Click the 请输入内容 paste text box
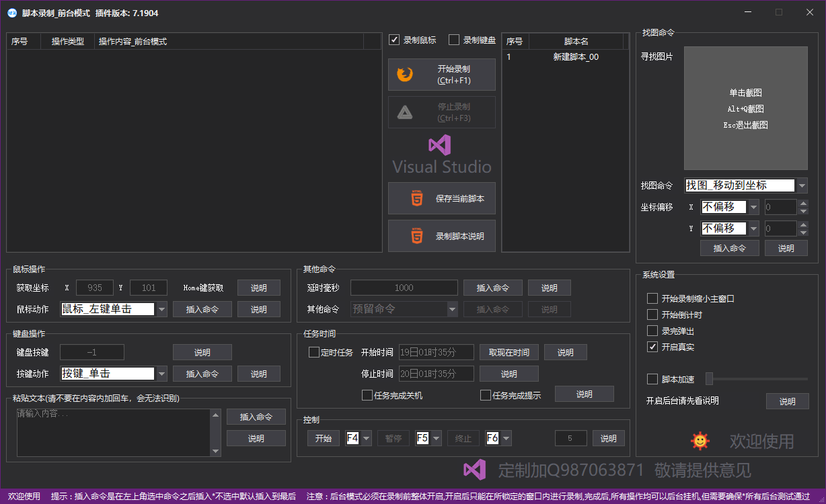826x504 pixels. pyautogui.click(x=114, y=432)
